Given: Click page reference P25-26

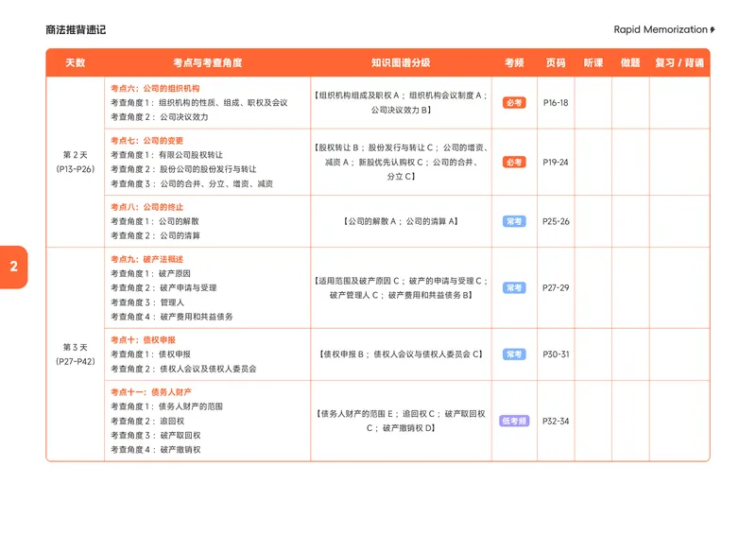Looking at the screenshot, I should coord(556,222).
